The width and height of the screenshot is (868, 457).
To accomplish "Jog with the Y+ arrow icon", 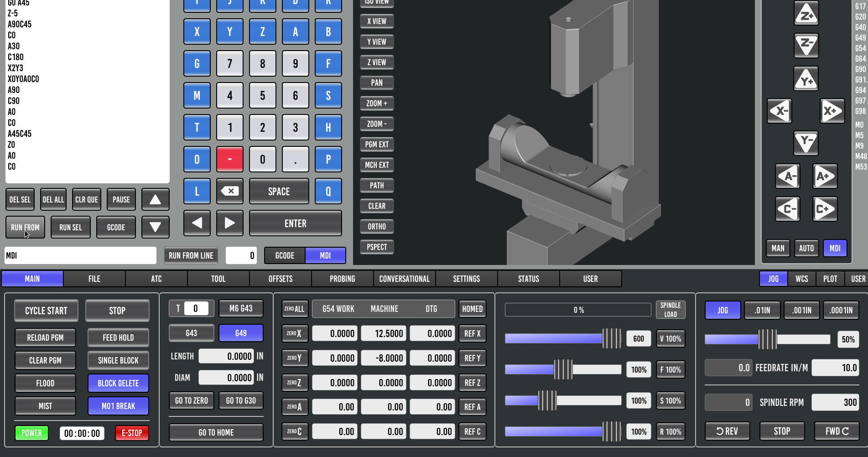I will click(x=806, y=79).
